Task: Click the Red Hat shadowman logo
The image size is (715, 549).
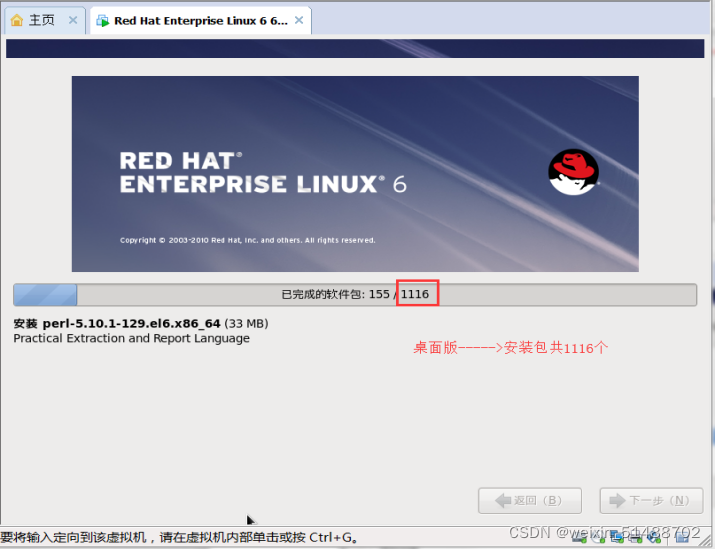Action: click(x=574, y=172)
